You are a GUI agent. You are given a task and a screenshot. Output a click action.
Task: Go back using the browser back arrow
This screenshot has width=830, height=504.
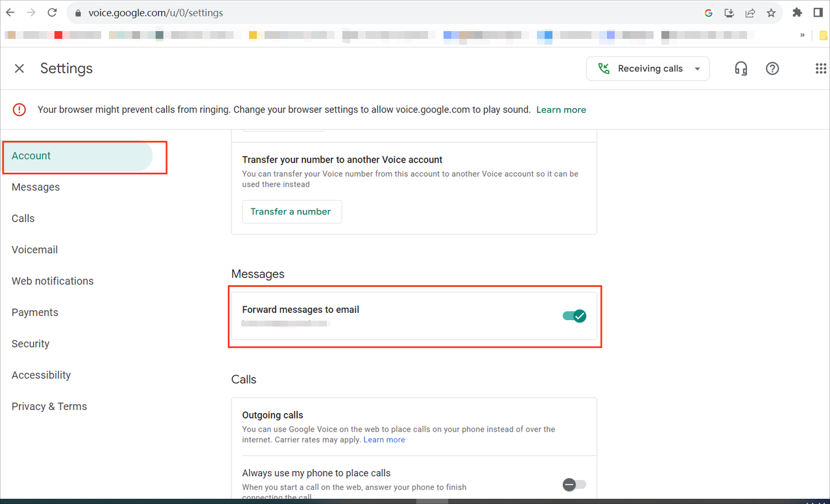(x=10, y=12)
